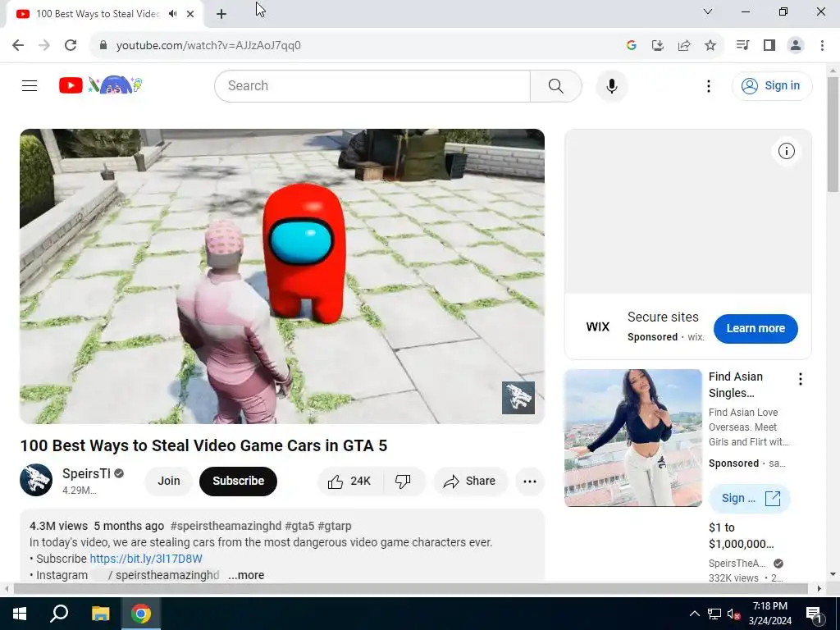The image size is (840, 630).
Task: Bookmark this tab with the star
Action: coord(710,45)
